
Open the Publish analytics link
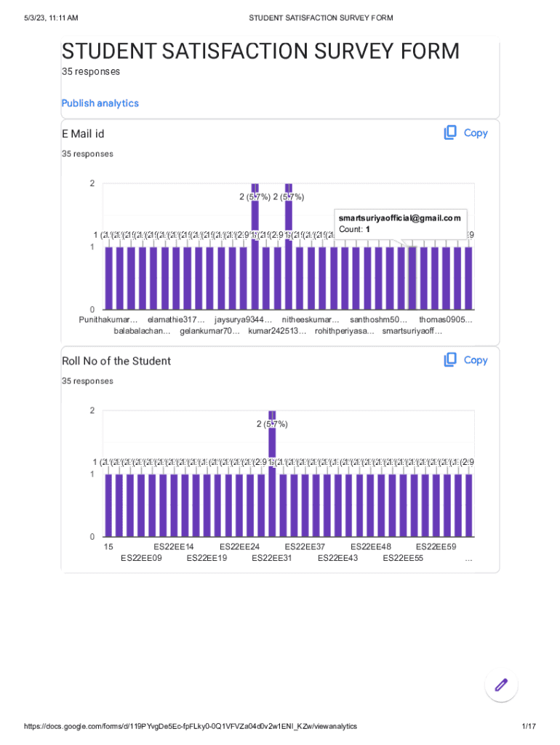tap(100, 103)
